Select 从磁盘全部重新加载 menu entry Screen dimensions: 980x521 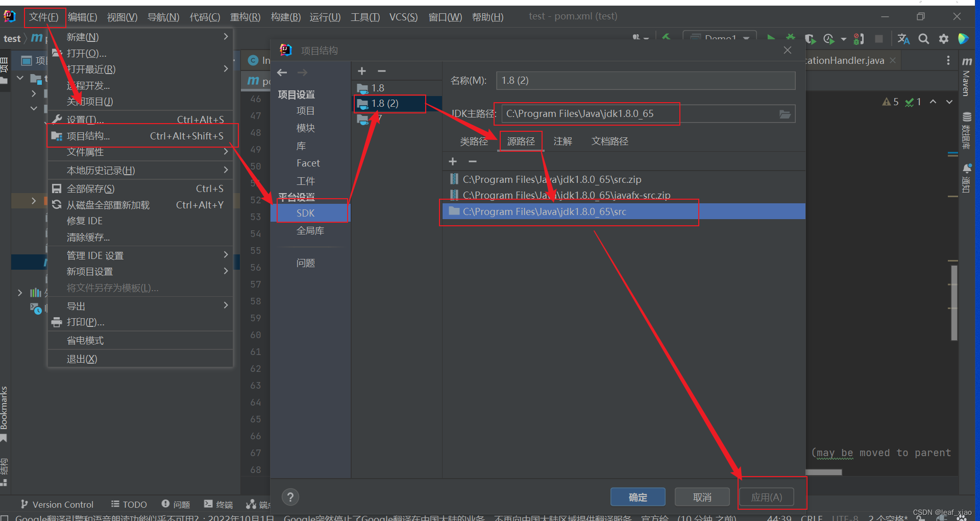pos(140,205)
